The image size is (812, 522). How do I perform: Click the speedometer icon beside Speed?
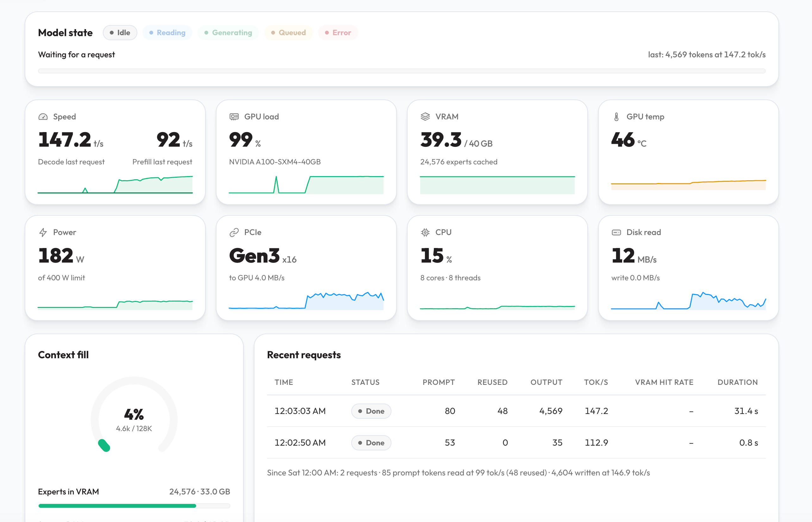tap(43, 117)
